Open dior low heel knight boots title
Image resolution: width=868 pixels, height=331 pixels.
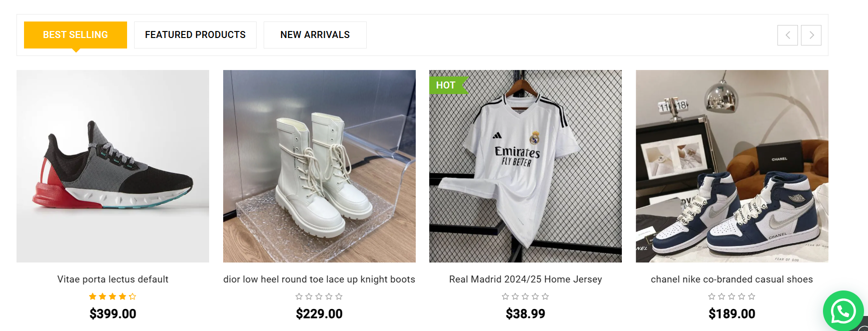(319, 279)
